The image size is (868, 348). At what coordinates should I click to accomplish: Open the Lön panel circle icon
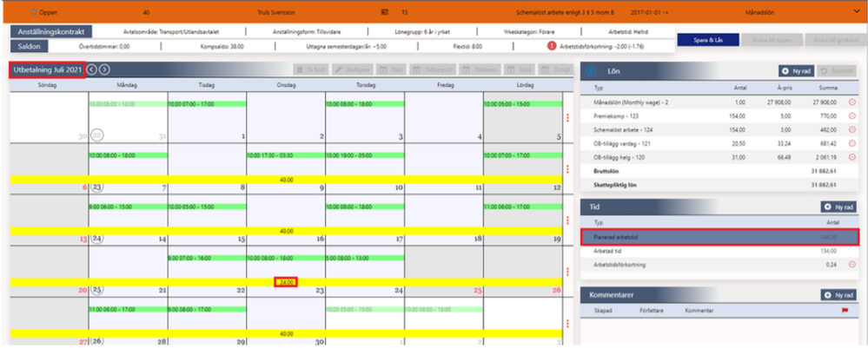coord(591,71)
